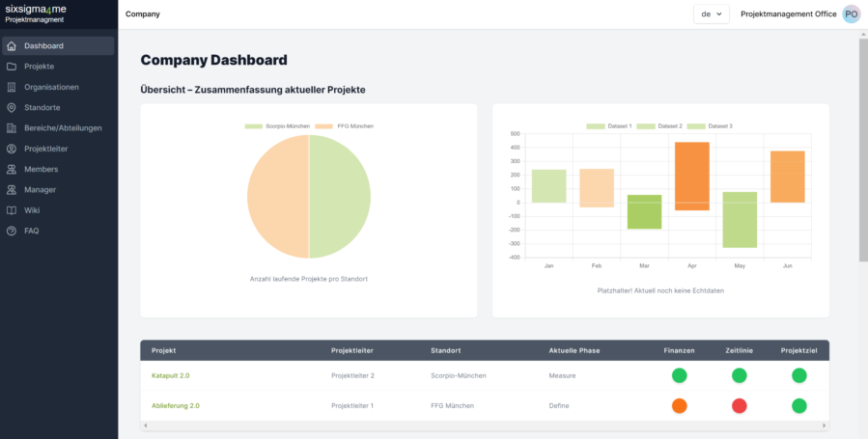The height and width of the screenshot is (439, 868).
Task: Click the Projekte folder icon
Action: [11, 67]
